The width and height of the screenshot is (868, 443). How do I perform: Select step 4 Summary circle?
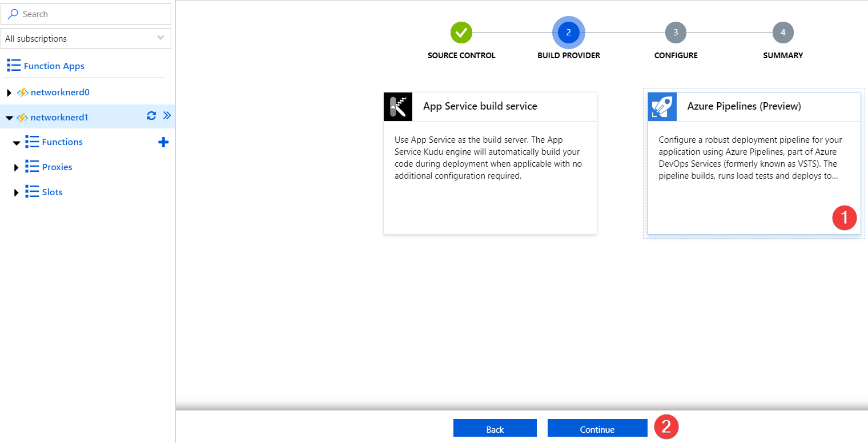783,33
